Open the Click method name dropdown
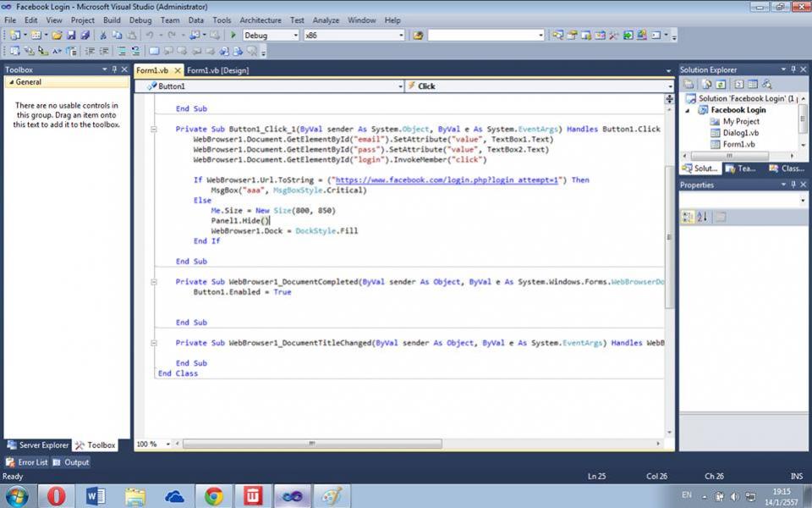The height and width of the screenshot is (508, 812). [x=670, y=86]
